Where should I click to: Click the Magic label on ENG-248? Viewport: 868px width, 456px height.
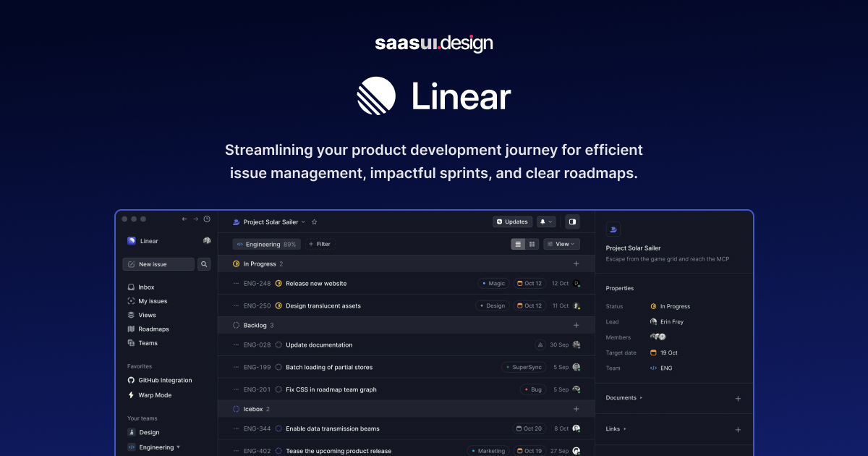[x=493, y=284]
